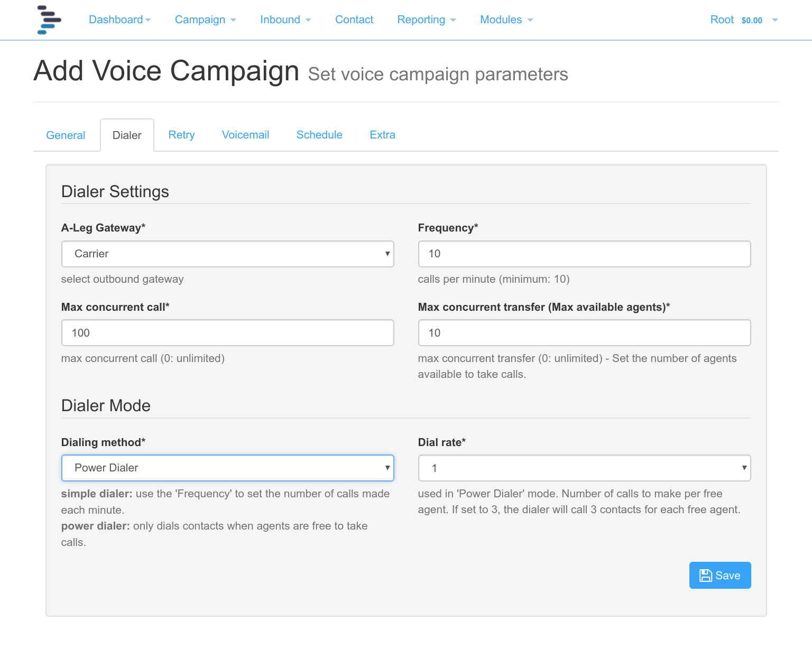The image size is (812, 658).
Task: Click the Frequency input field
Action: [x=584, y=254]
